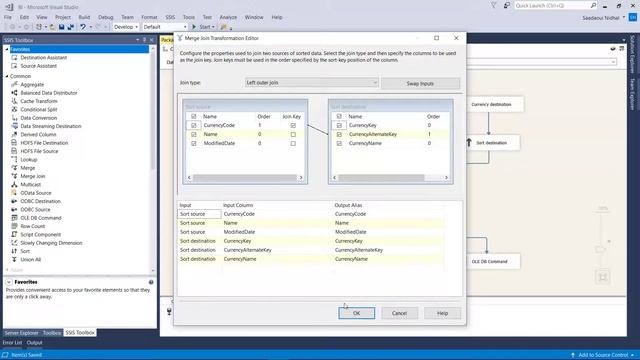Open SSIS Toolbox window options dropdown
Viewport: 640px width, 360px height.
coord(138,40)
